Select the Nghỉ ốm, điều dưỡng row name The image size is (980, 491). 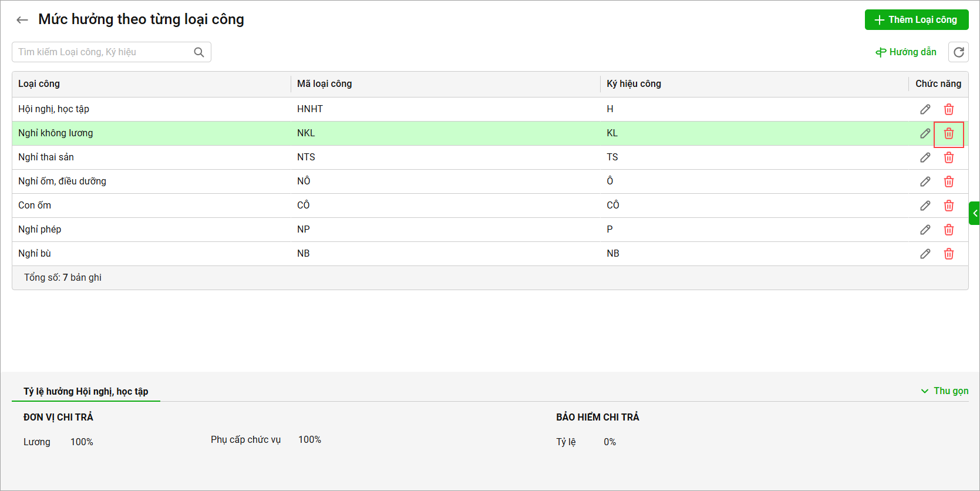[x=62, y=181]
